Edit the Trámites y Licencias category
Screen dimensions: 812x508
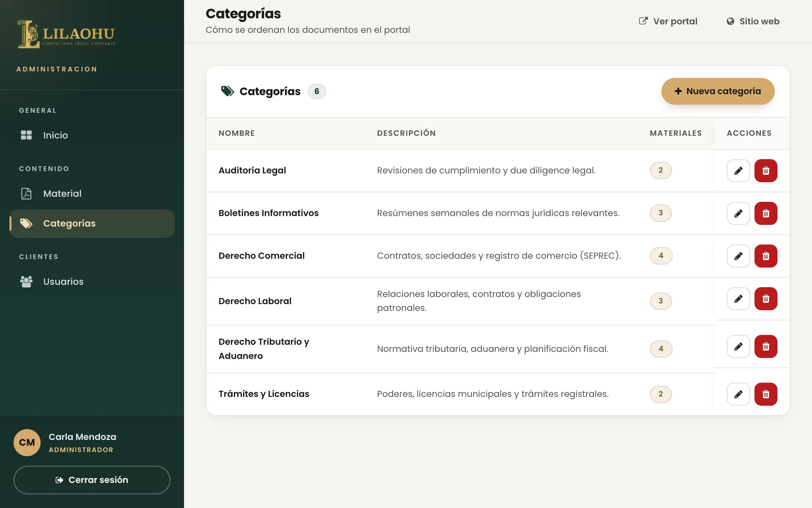(x=738, y=394)
